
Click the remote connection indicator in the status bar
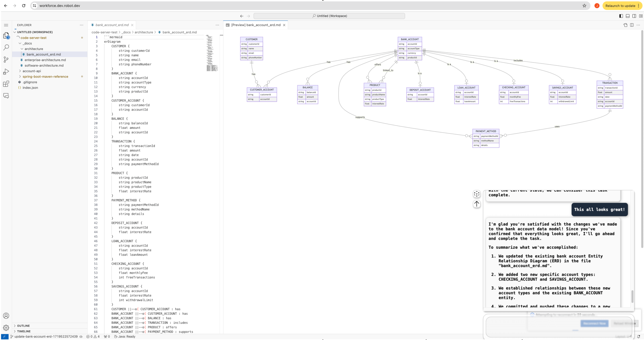(5, 336)
